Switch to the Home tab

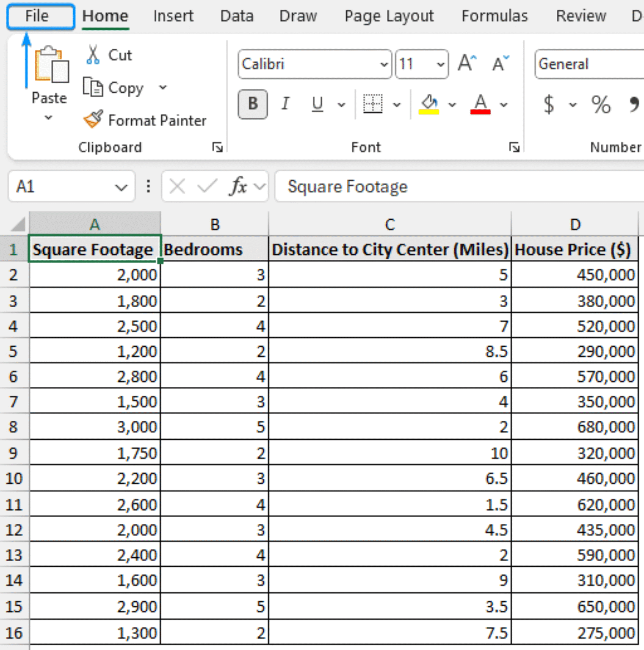pos(105,16)
